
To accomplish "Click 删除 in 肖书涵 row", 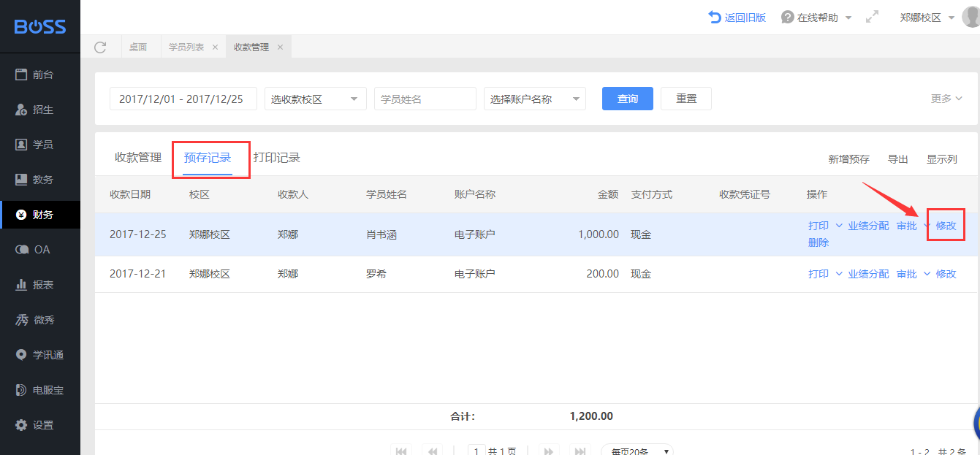I will 818,242.
